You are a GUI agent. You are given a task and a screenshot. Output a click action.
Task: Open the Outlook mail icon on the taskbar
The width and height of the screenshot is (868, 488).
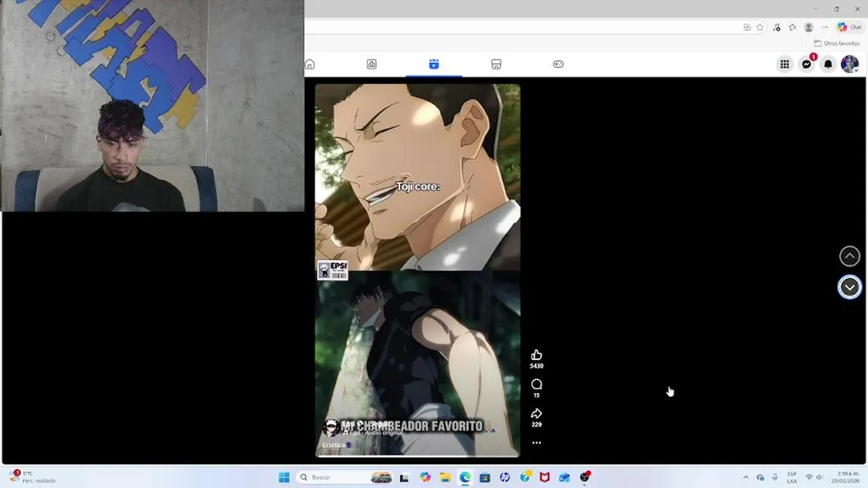click(564, 477)
